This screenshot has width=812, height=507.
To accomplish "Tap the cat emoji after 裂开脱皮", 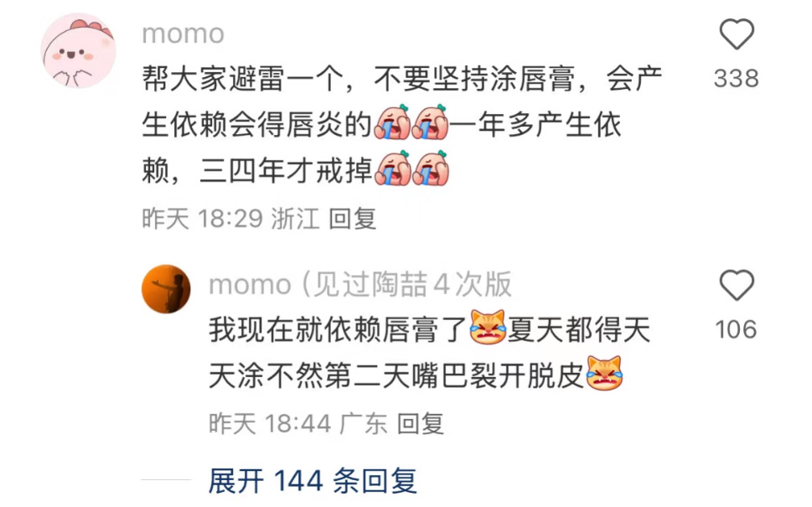I will pyautogui.click(x=604, y=373).
